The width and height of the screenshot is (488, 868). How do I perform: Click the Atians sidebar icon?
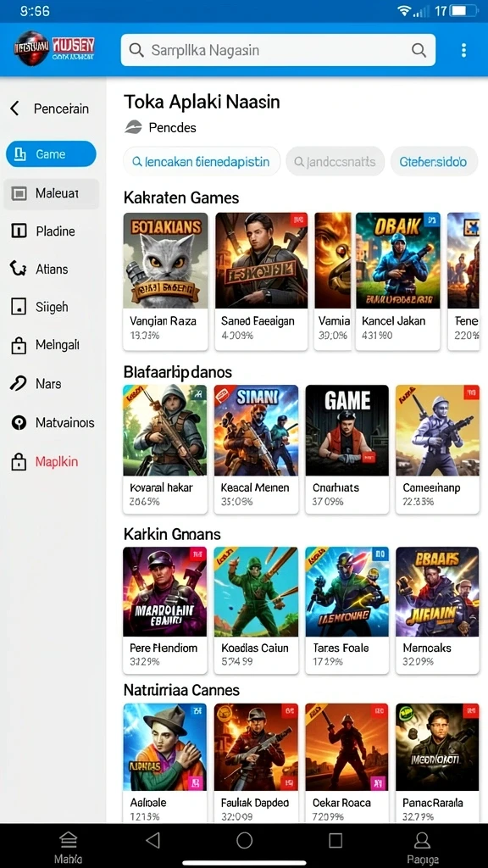coord(19,269)
